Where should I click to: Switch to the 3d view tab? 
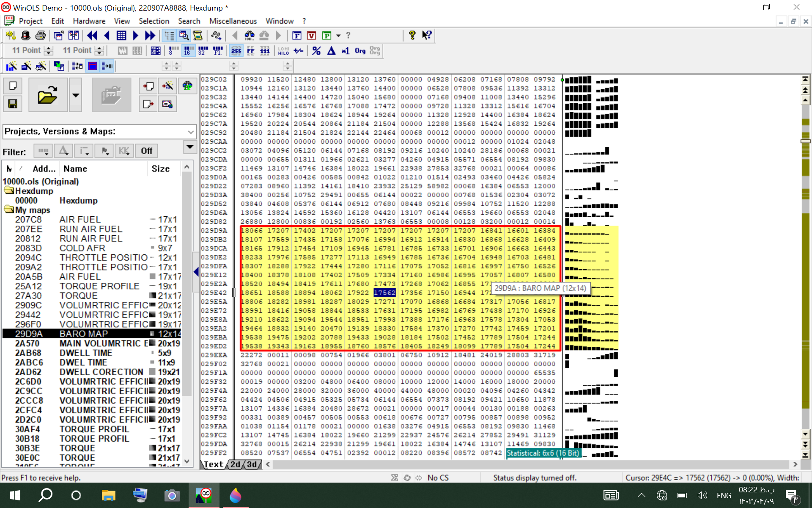pyautogui.click(x=252, y=464)
